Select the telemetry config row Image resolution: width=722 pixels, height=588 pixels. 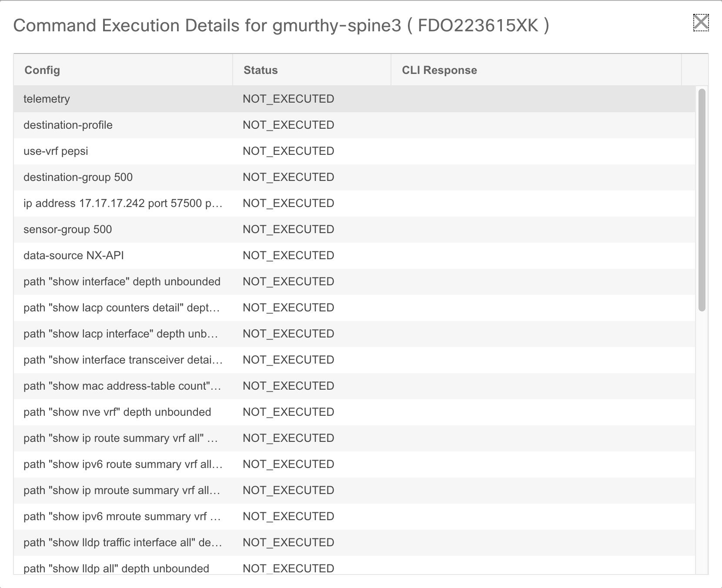[47, 99]
